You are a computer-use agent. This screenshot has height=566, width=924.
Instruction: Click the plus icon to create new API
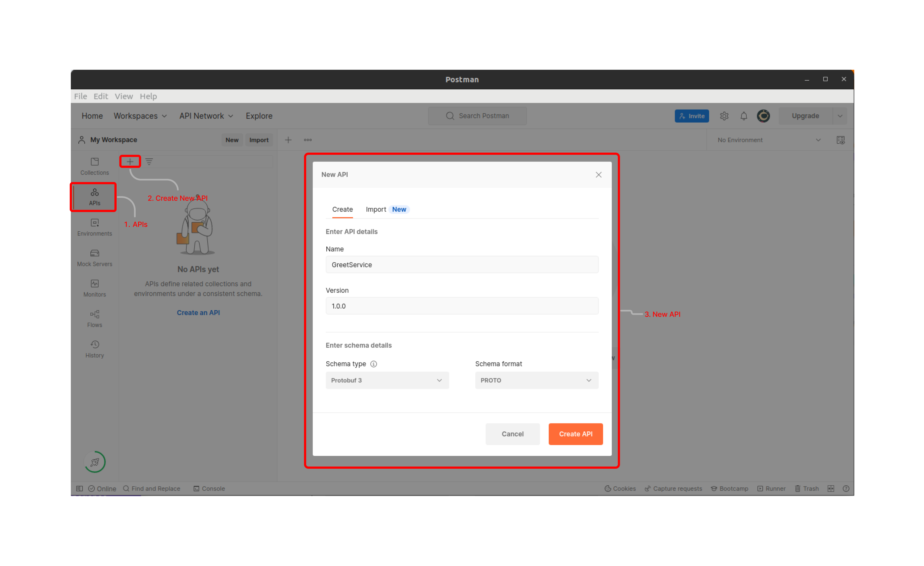[x=130, y=161]
